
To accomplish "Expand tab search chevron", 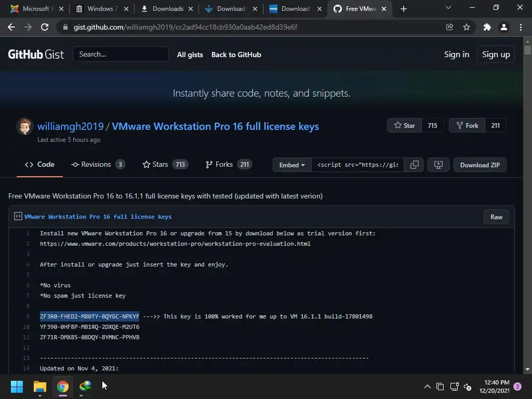I will [448, 7].
